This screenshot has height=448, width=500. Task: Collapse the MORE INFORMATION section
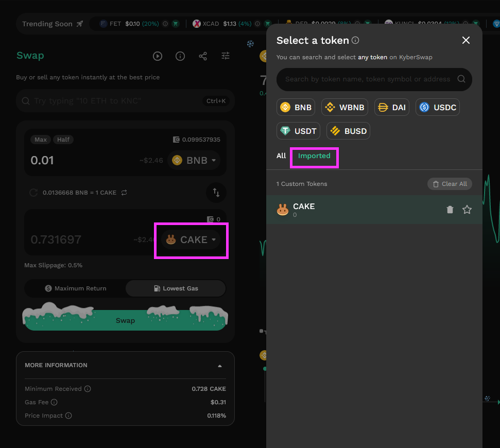pos(220,366)
